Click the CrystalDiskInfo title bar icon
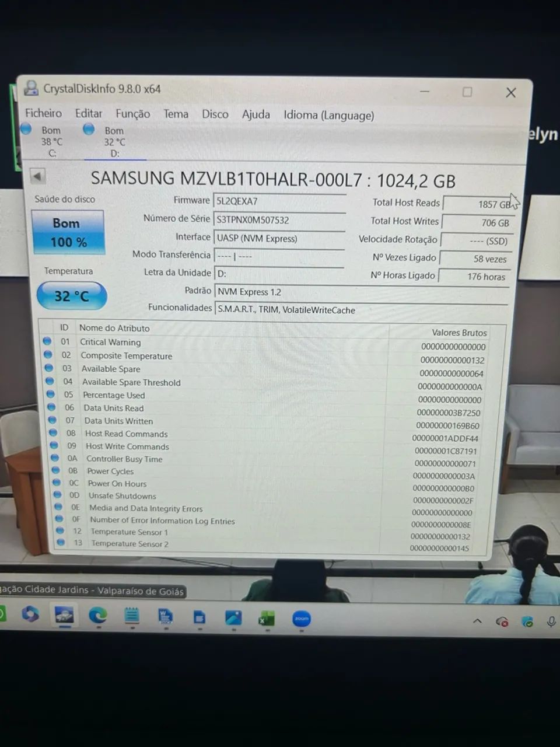This screenshot has width=560, height=747. point(31,88)
